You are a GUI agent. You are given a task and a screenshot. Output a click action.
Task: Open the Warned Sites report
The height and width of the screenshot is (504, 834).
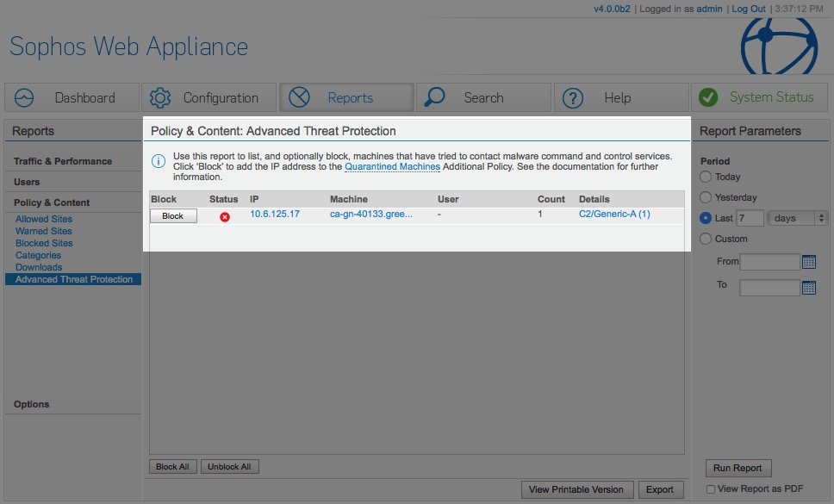tap(44, 231)
